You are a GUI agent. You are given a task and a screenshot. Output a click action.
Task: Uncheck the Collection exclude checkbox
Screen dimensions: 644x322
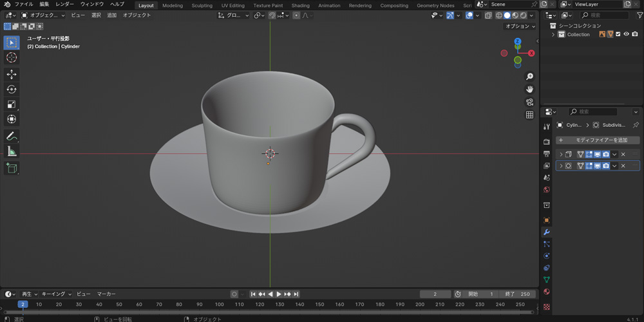618,34
